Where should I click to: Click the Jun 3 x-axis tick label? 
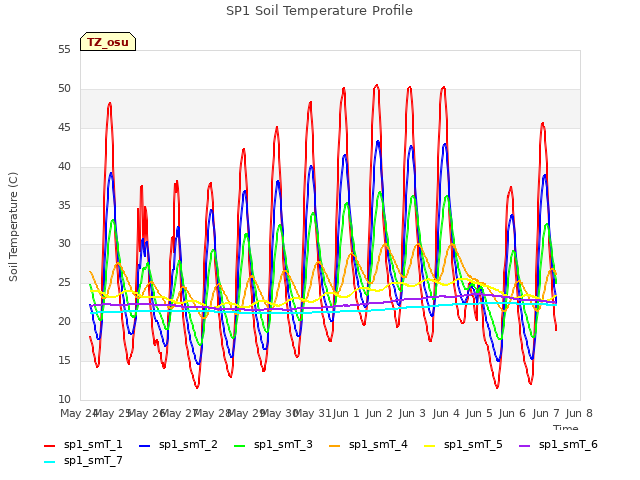pos(412,413)
